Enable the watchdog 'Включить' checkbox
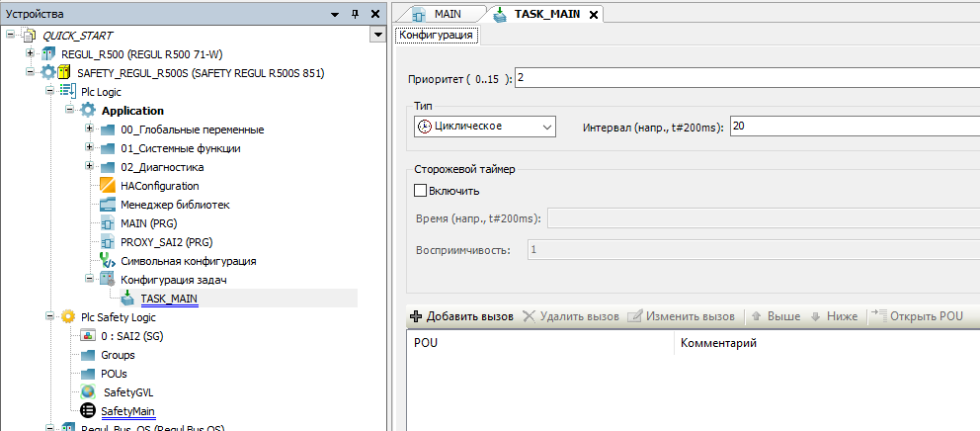The height and width of the screenshot is (431, 980). 420,191
